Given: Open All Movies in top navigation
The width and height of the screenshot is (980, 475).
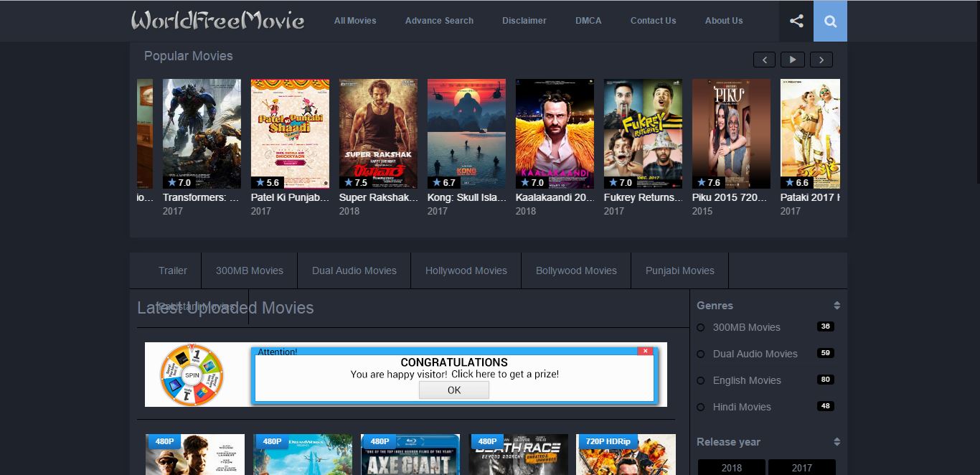Looking at the screenshot, I should point(355,21).
